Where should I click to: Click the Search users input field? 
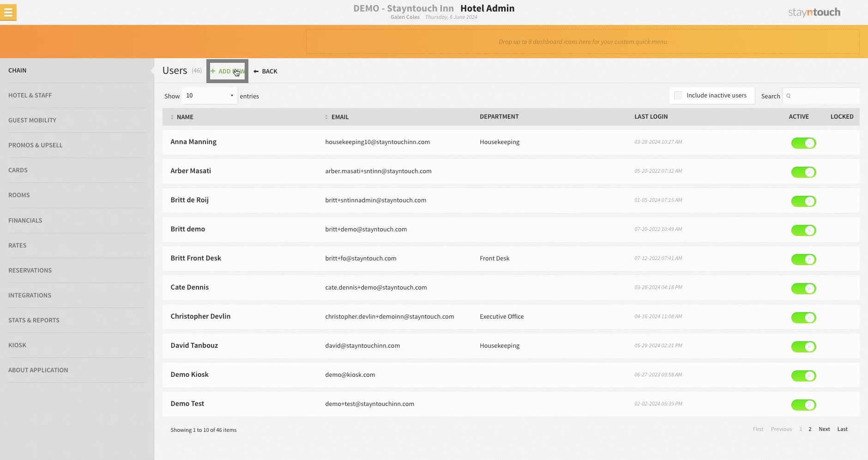click(x=821, y=96)
